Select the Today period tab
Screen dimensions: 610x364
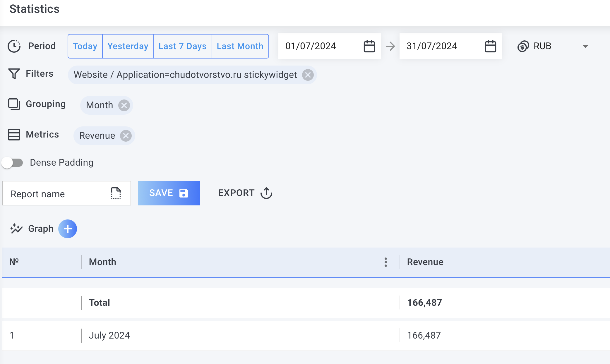coord(85,46)
